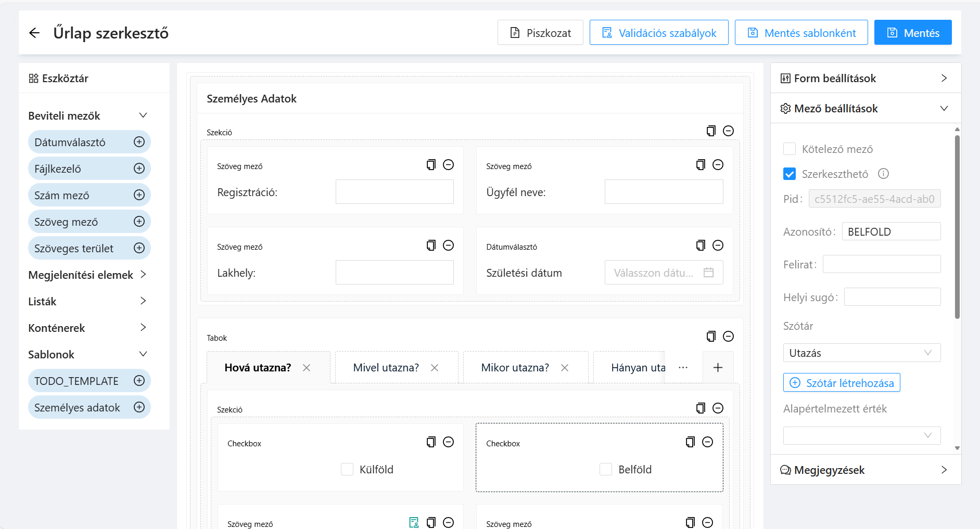Click the Azonosító input field
The width and height of the screenshot is (980, 529).
pyautogui.click(x=890, y=231)
